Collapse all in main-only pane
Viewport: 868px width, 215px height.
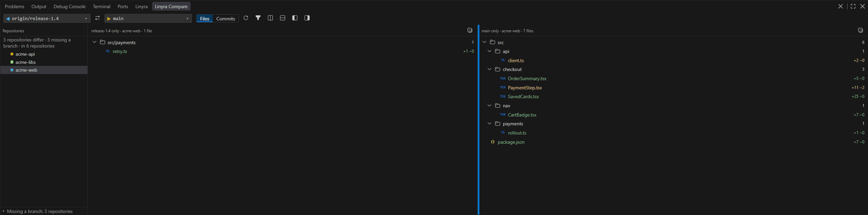[860, 30]
